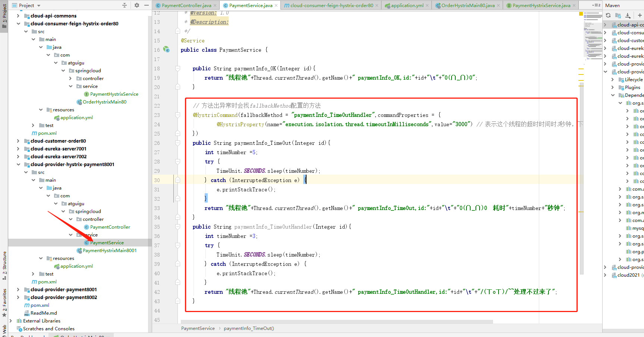Click line number 30 in gutter
This screenshot has width=644, height=337.
(x=157, y=180)
